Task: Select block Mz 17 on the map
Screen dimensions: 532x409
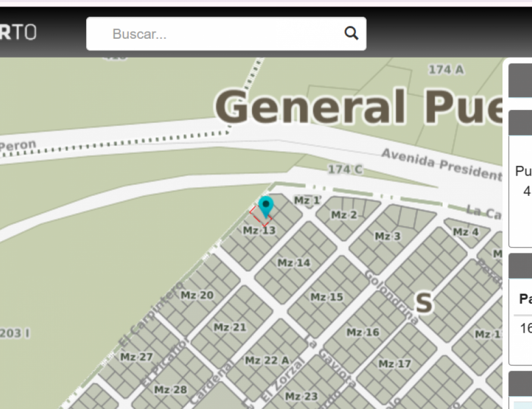Action: coord(395,364)
